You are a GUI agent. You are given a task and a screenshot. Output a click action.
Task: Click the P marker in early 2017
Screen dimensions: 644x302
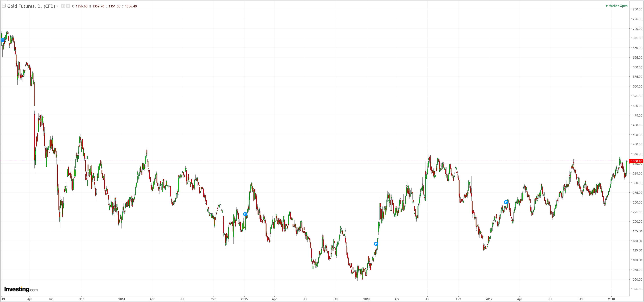point(506,202)
